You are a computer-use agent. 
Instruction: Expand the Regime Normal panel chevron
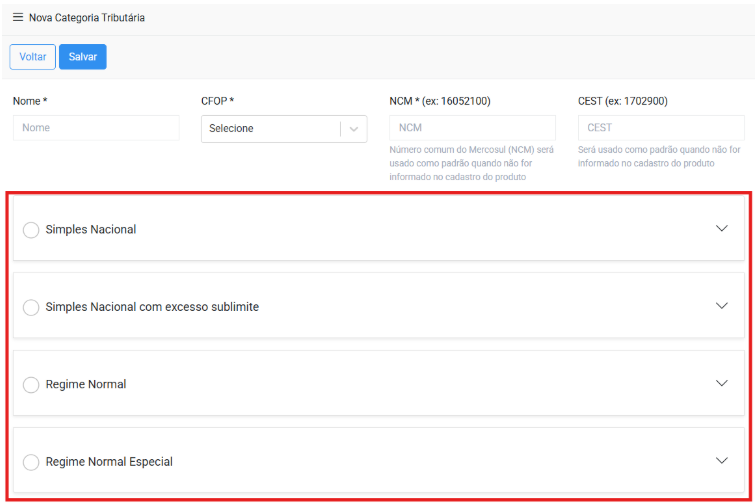[722, 383]
